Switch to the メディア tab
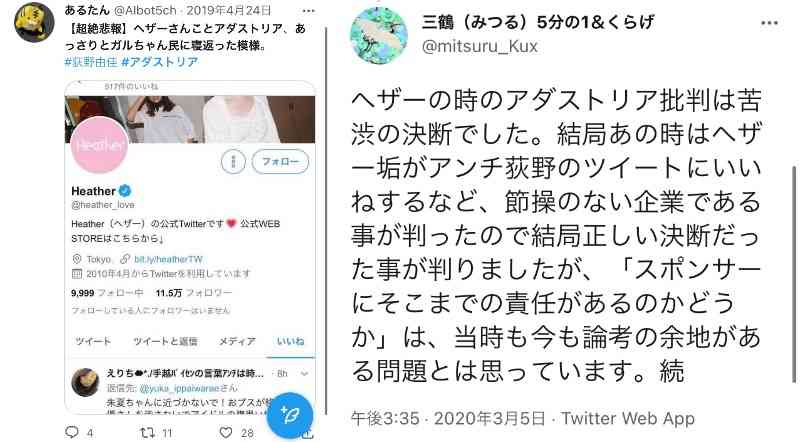Screen dimensions: 800x442 [x=237, y=341]
